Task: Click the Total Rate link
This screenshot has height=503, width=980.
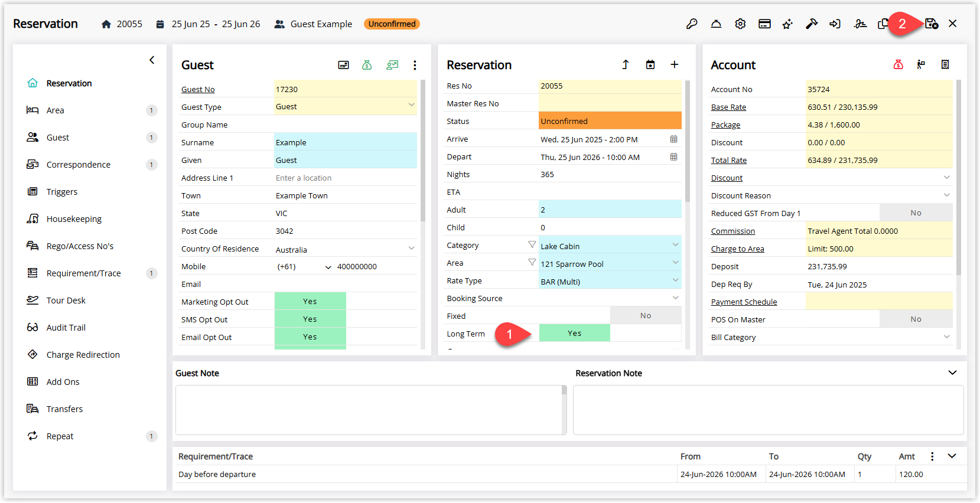Action: tap(729, 161)
